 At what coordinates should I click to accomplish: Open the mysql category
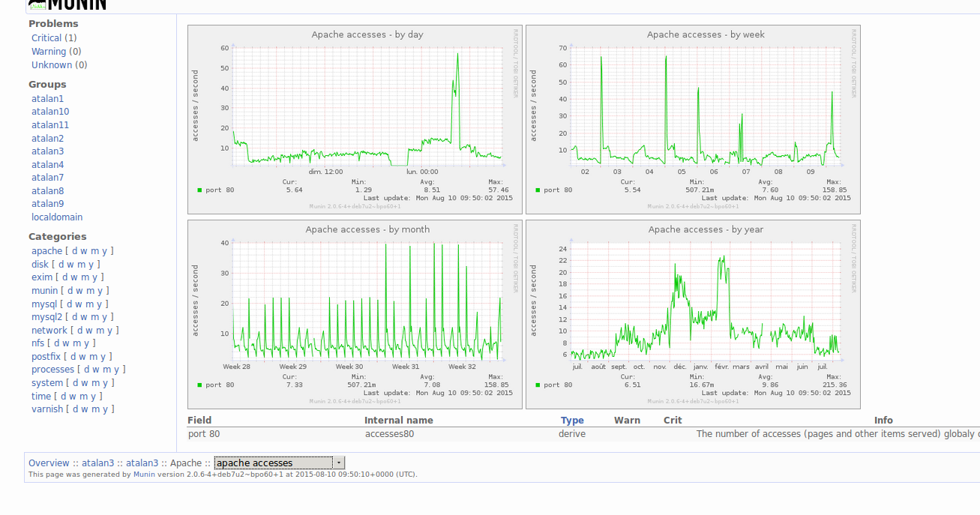pos(44,304)
